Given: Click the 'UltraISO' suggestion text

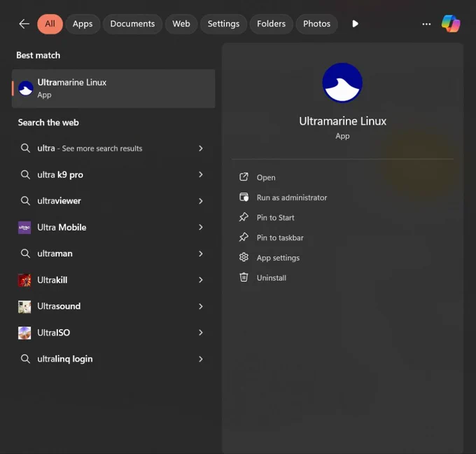Looking at the screenshot, I should tap(53, 333).
